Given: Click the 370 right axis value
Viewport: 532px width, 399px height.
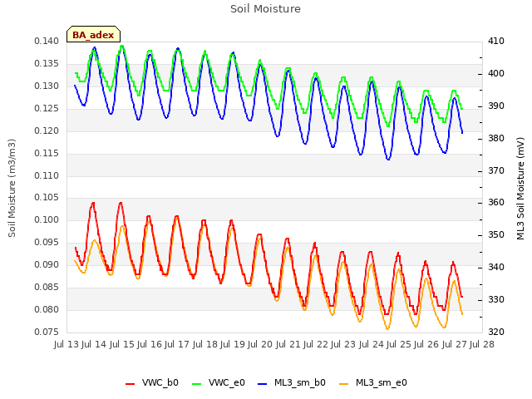Looking at the screenshot, I should click(495, 170).
